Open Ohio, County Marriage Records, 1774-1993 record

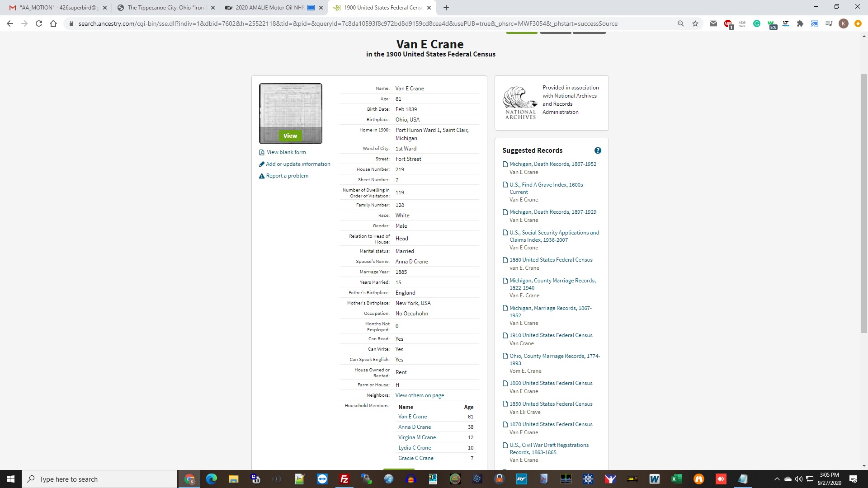(x=555, y=360)
